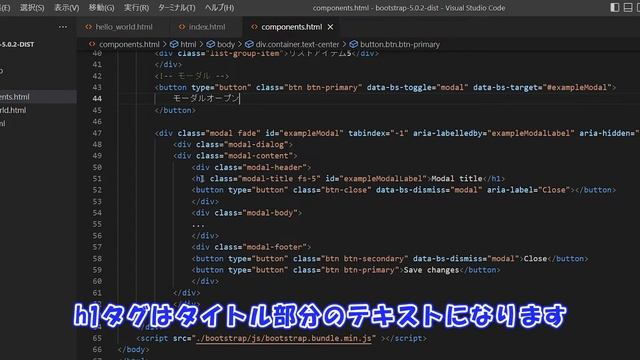Image resolution: width=640 pixels, height=360 pixels.
Task: Click h1 tag on line 51
Action: tap(200, 179)
